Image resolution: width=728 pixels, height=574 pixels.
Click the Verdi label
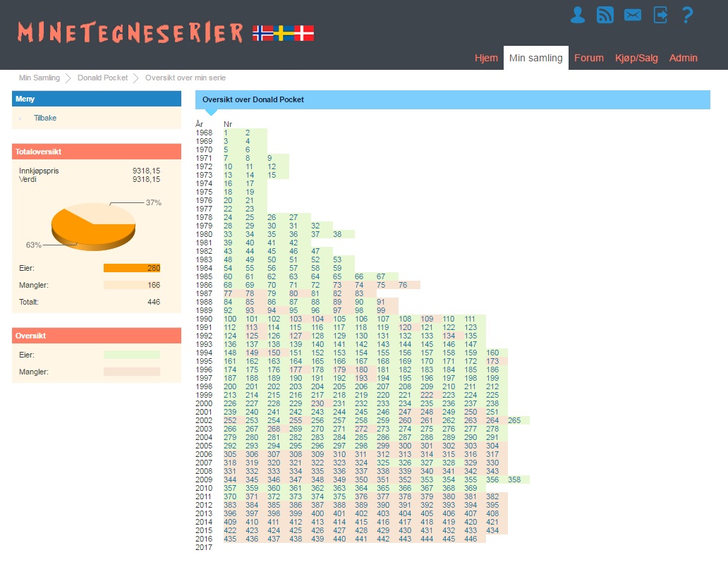[x=28, y=179]
